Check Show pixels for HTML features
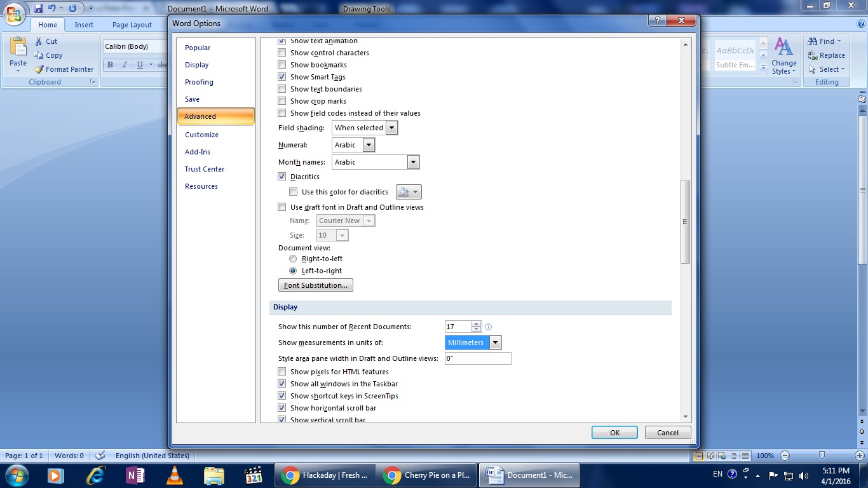Viewport: 868px width, 488px height. pos(282,372)
